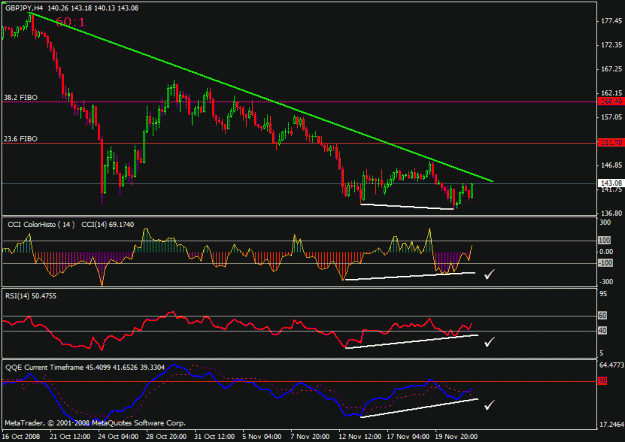Click the 40 level tag on RSI scale
625x442 pixels.
point(602,330)
